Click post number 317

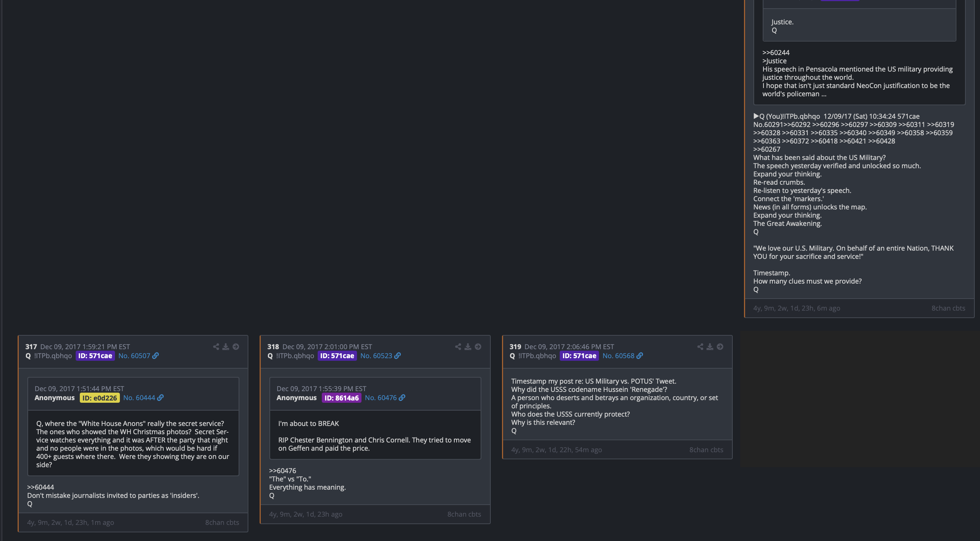tap(31, 347)
